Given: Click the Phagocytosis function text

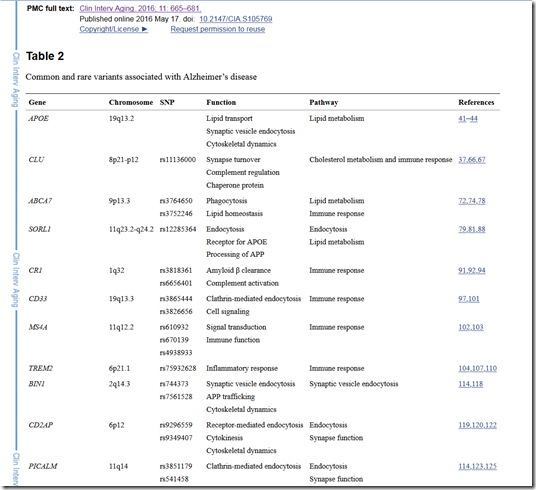Looking at the screenshot, I should coord(226,201).
